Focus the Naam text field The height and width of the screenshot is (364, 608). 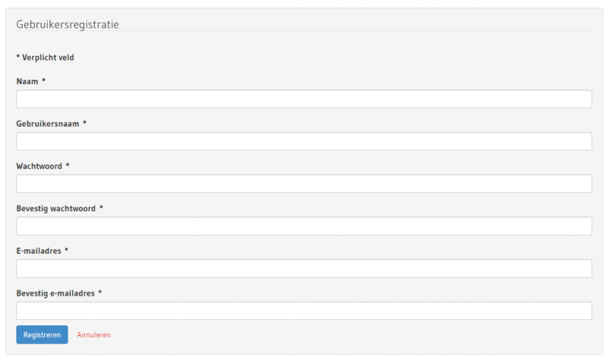pos(304,99)
